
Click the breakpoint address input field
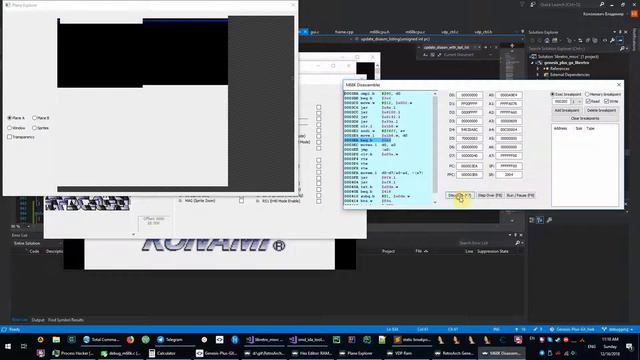coord(561,101)
